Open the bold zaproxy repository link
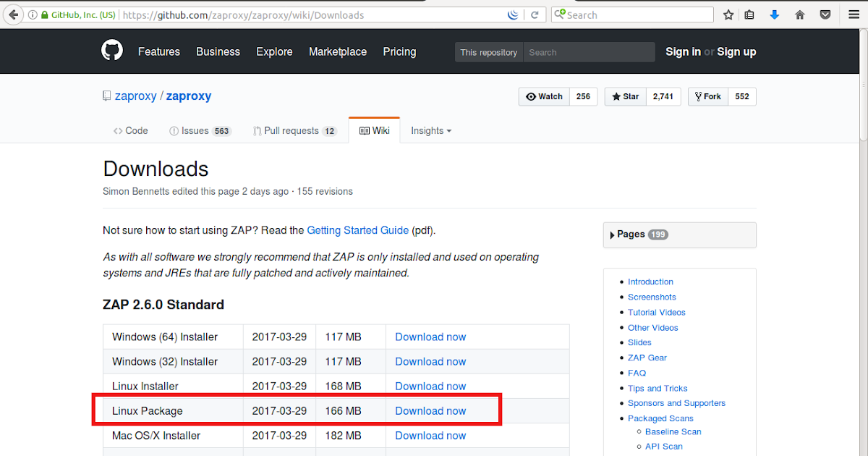This screenshot has width=868, height=456. [189, 96]
